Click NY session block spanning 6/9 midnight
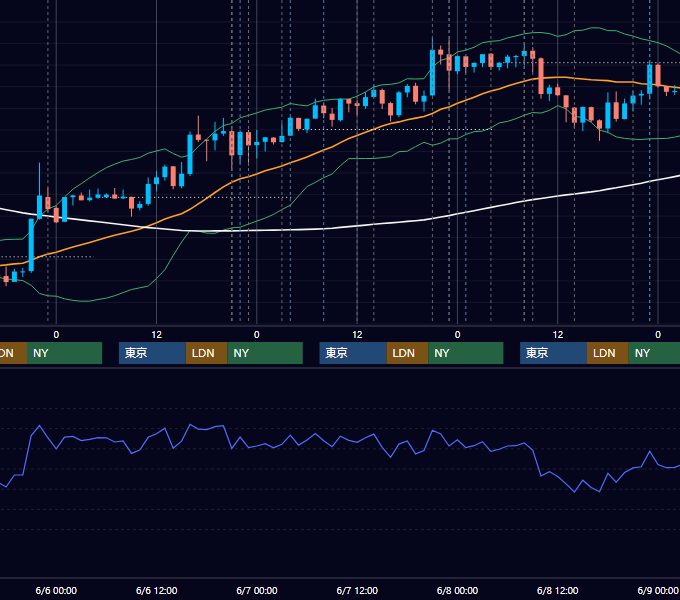 [x=654, y=353]
